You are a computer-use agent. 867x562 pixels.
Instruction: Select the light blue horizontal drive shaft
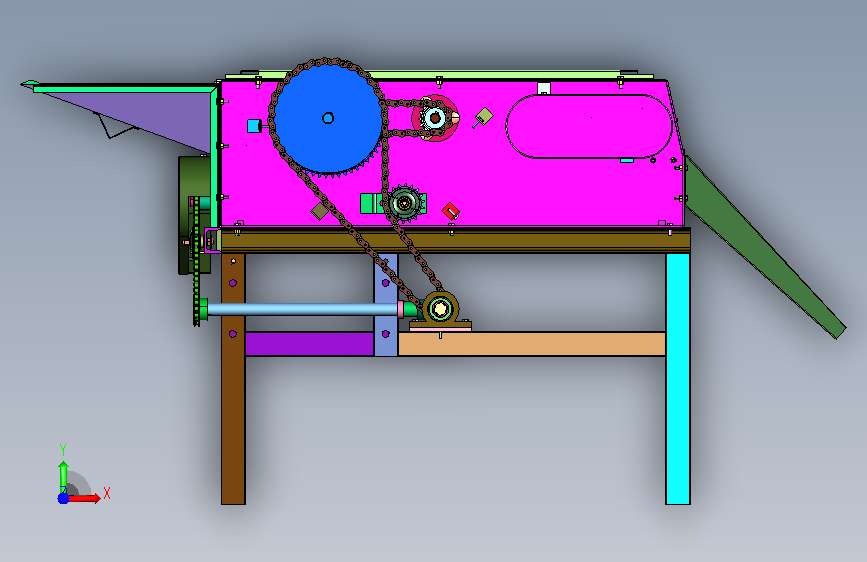click(302, 309)
